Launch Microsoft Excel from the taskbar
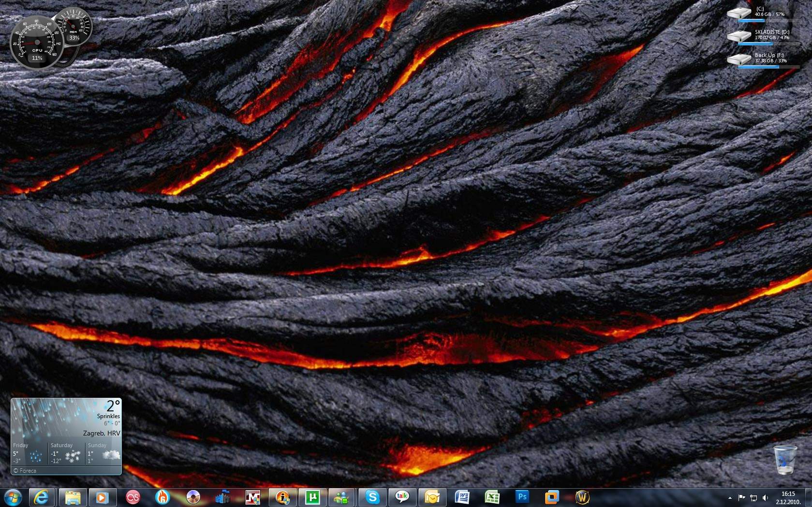Viewport: 812px width, 507px height. (x=492, y=497)
